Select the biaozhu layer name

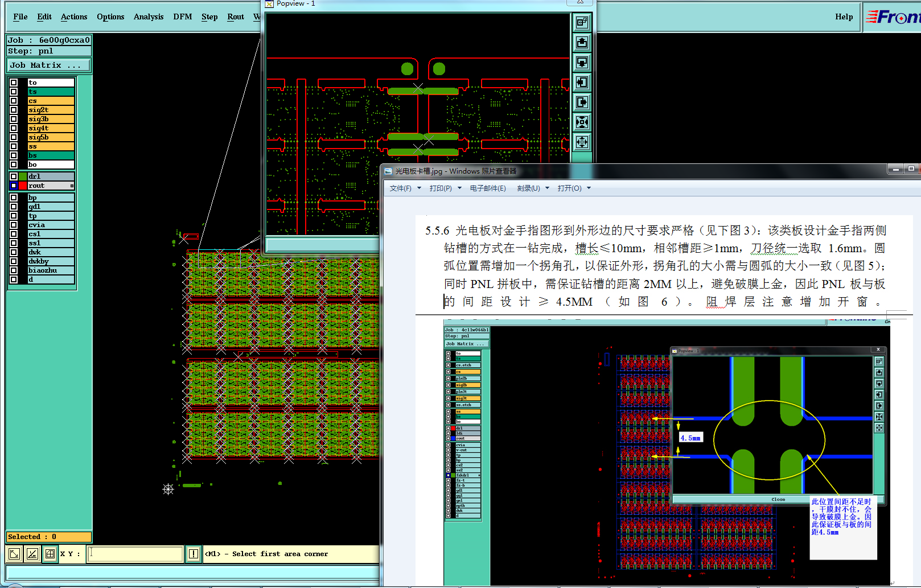(x=51, y=270)
